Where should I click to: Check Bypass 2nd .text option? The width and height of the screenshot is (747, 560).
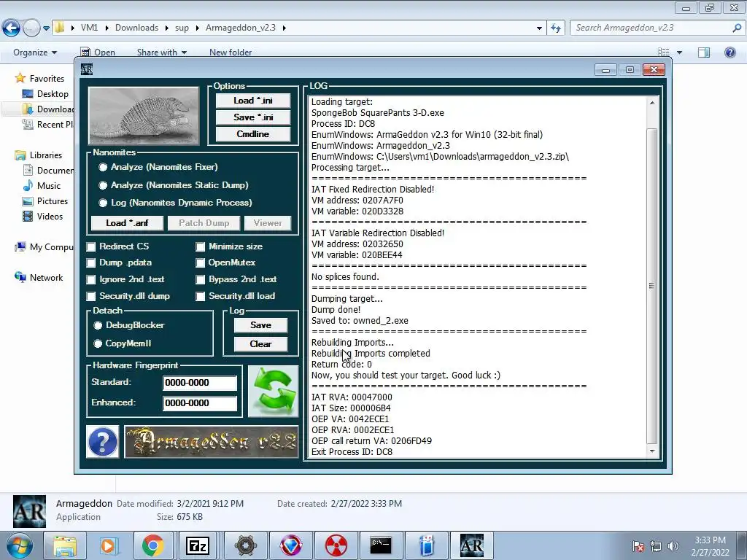coord(200,279)
